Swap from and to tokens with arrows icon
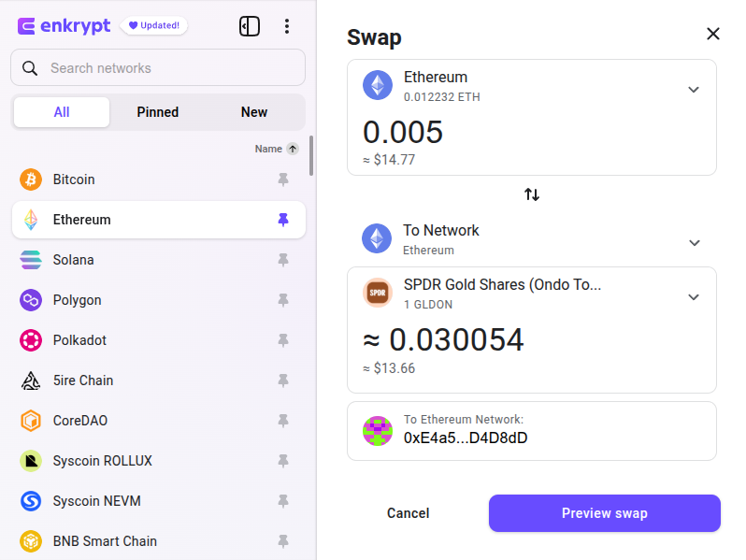Screen dimensions: 746x560 tap(532, 194)
